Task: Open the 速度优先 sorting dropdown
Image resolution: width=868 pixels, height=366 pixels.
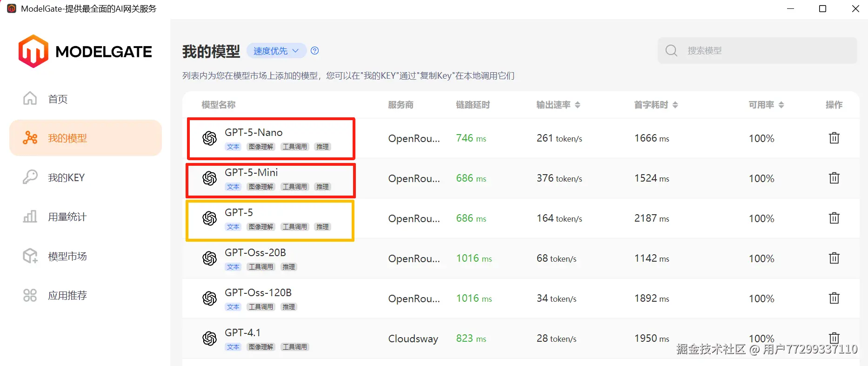Action: pyautogui.click(x=276, y=51)
